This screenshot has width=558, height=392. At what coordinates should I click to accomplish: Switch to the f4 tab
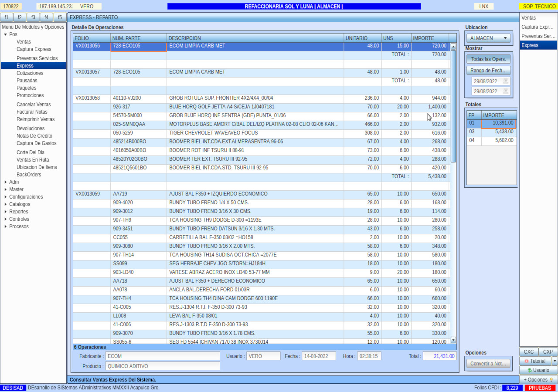46,17
